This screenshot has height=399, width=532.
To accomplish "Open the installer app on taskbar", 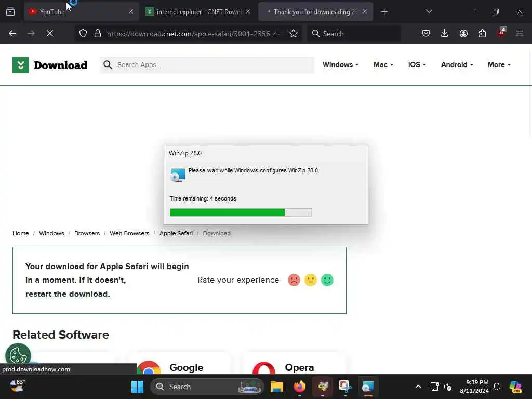I will coord(368,387).
